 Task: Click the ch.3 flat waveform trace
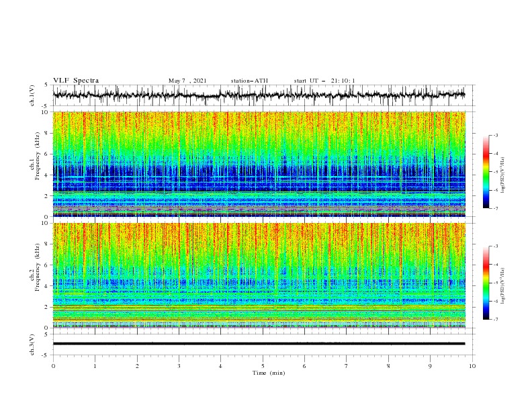259,344
